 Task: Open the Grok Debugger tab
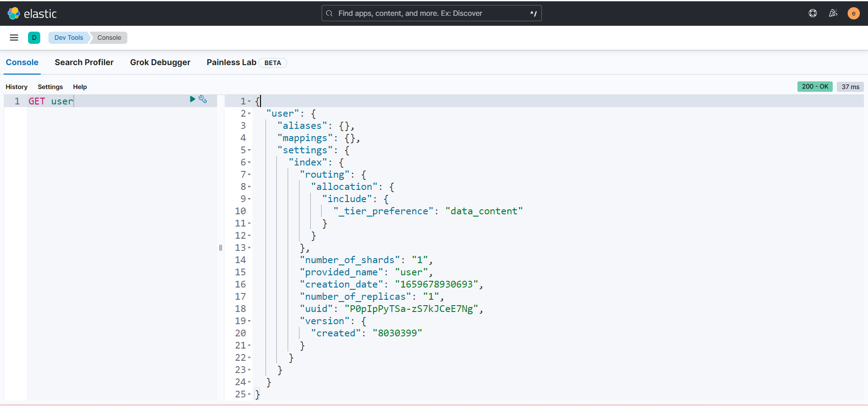pyautogui.click(x=160, y=62)
